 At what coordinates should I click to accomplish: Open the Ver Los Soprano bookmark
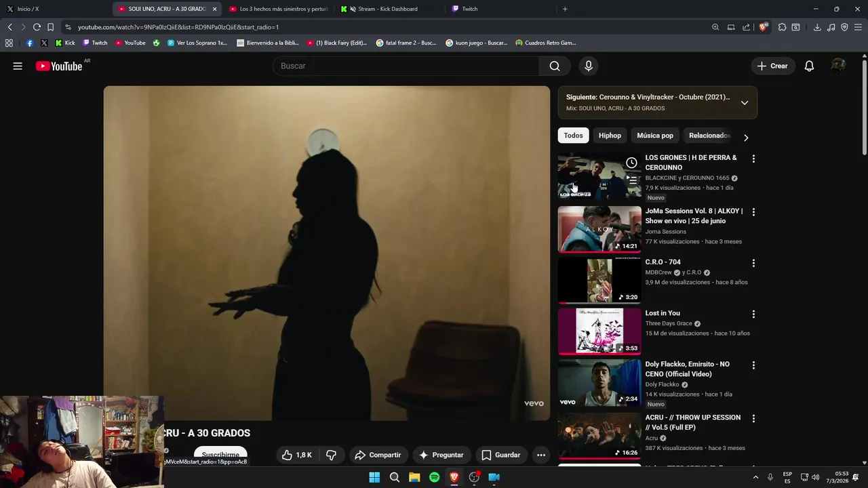coord(197,43)
